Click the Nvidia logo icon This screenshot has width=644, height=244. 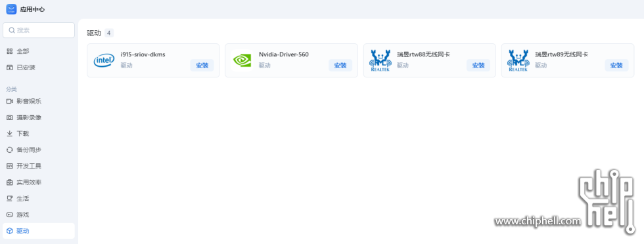(242, 60)
